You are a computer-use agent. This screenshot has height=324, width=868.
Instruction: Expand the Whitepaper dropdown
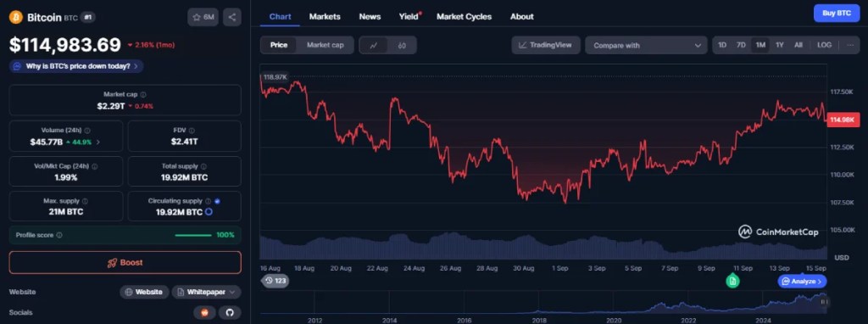pyautogui.click(x=207, y=292)
